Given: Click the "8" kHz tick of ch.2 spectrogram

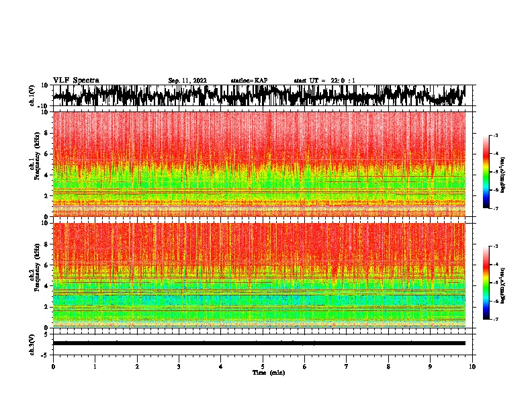Looking at the screenshot, I should 46,244.
